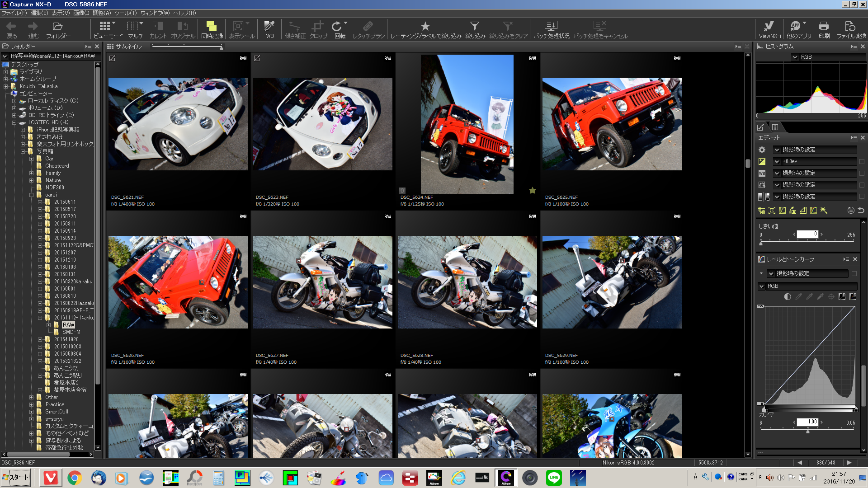Screen dimensions: 868x488
Task: Click the thumbnail size slider
Action: (x=187, y=46)
